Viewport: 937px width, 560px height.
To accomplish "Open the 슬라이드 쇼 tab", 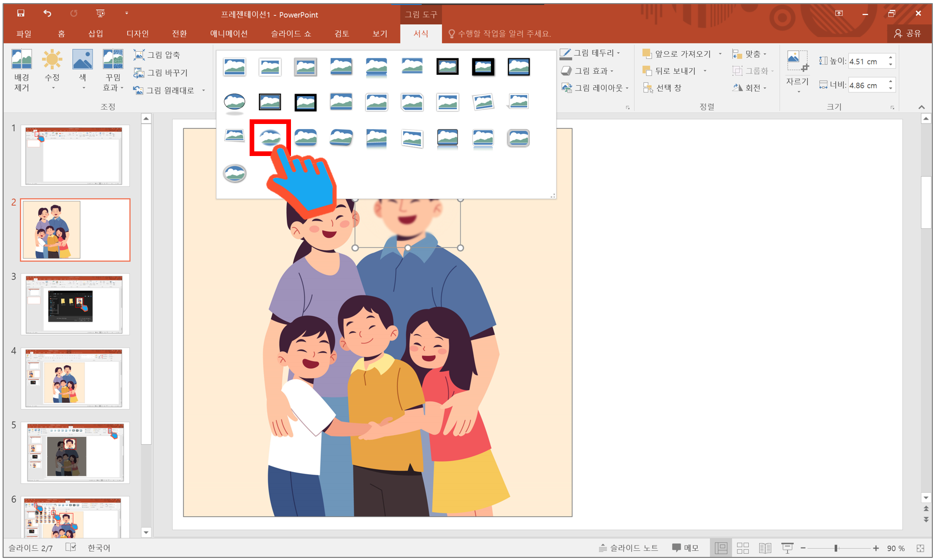I will coord(291,34).
